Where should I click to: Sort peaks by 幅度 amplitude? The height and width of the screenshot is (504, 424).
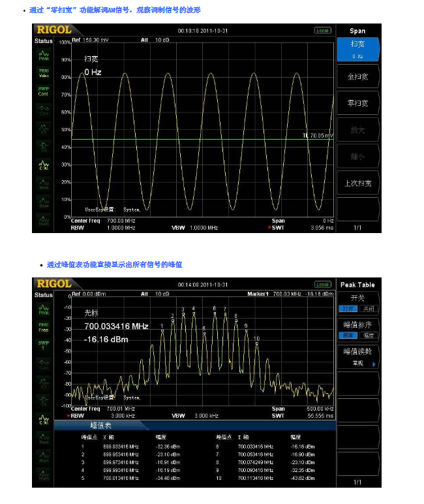[x=369, y=335]
